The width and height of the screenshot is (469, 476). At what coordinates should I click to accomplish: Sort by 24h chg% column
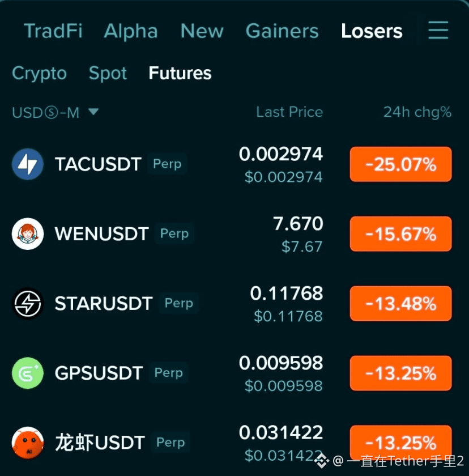point(417,112)
